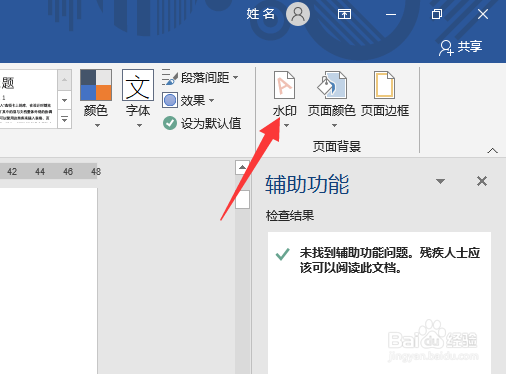Click the 辅助功能 pane title

point(307,184)
